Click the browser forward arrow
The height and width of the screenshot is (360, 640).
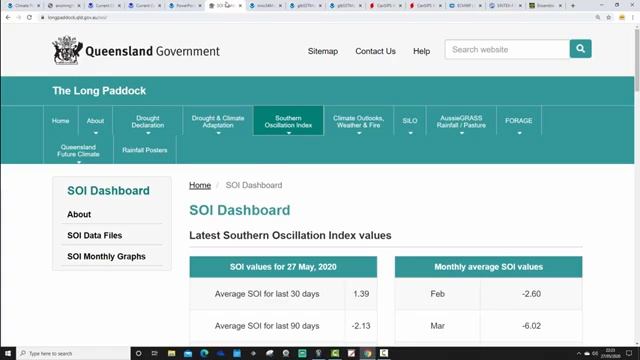(19, 18)
